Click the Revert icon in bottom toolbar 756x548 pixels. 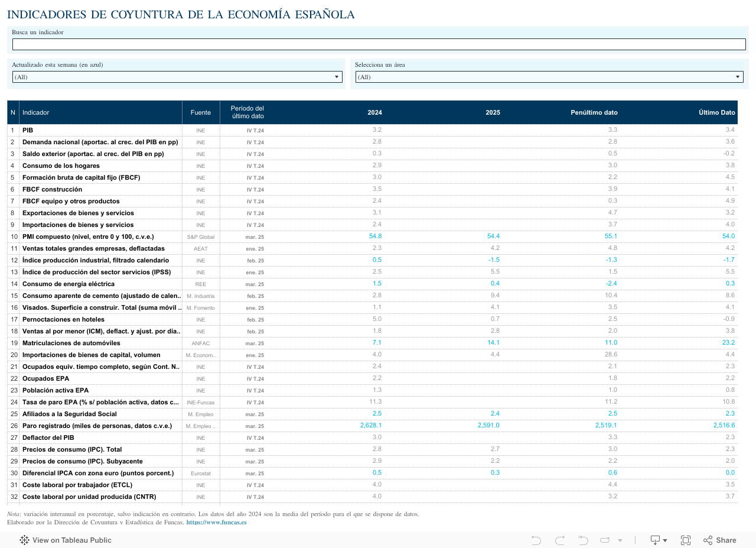pyautogui.click(x=583, y=540)
